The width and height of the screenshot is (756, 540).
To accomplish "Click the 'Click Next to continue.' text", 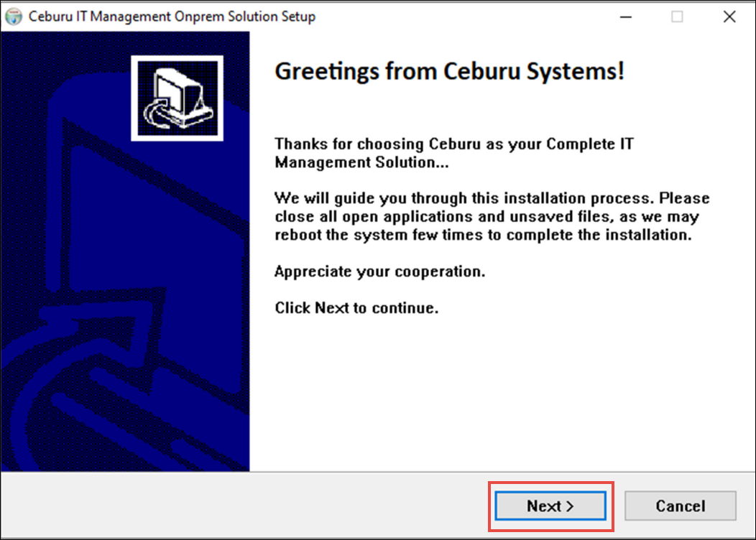I will click(x=356, y=308).
